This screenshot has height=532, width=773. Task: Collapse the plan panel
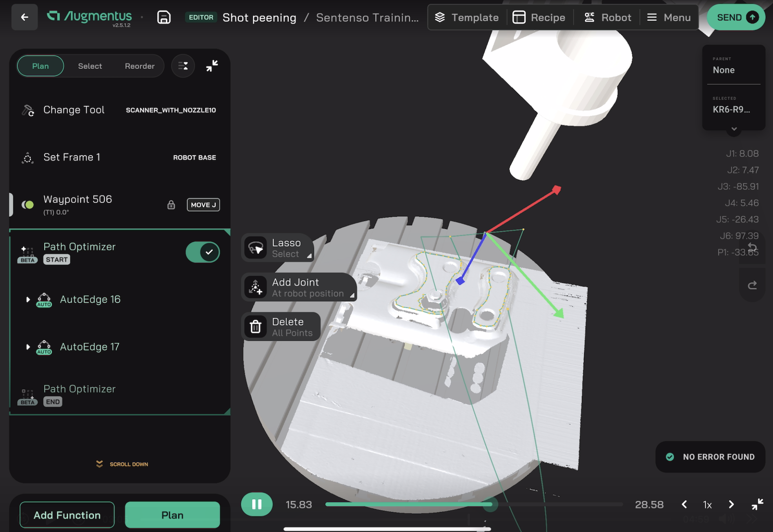point(212,66)
